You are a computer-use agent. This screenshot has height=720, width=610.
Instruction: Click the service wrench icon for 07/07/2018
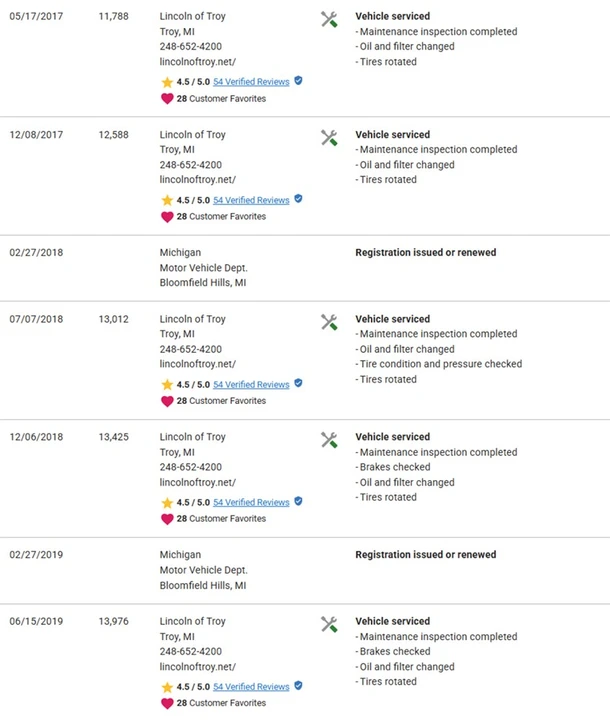[x=329, y=322]
